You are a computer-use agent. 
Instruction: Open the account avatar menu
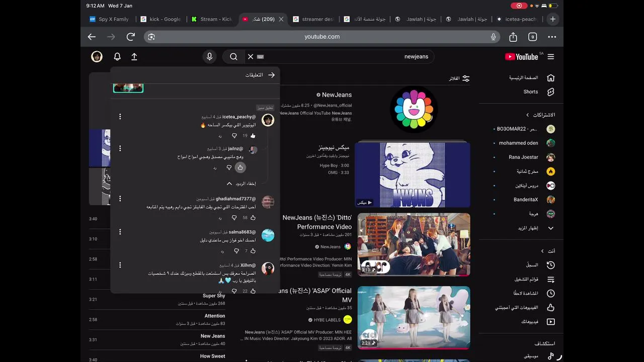tap(97, 57)
